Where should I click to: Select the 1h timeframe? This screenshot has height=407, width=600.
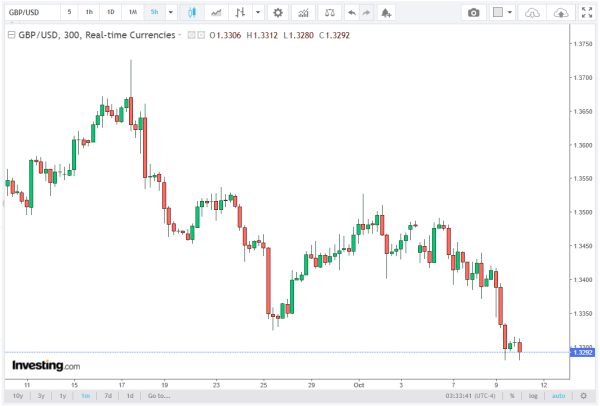[x=90, y=13]
